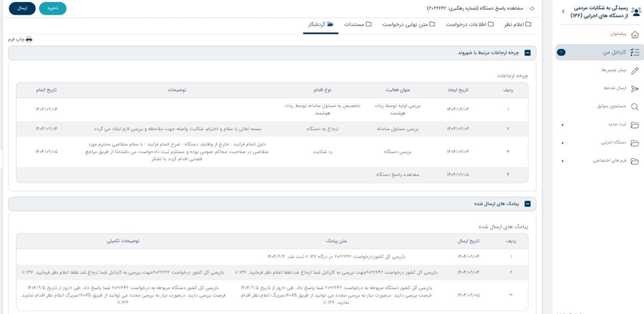Screen dimensions: 644x314
Task: Collapse the چرخه ارجاعات مرتبط با شهروند section
Action: (x=527, y=53)
